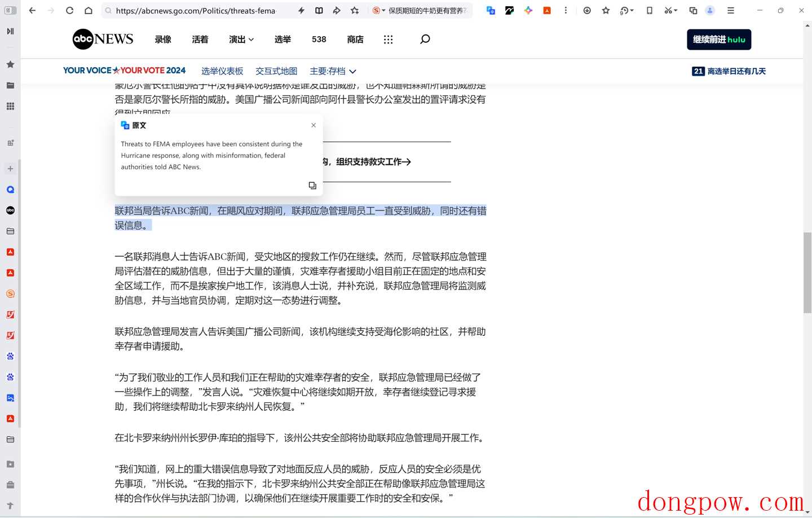This screenshot has height=518, width=812.
Task: Open the 选举 navigation item
Action: coord(283,39)
